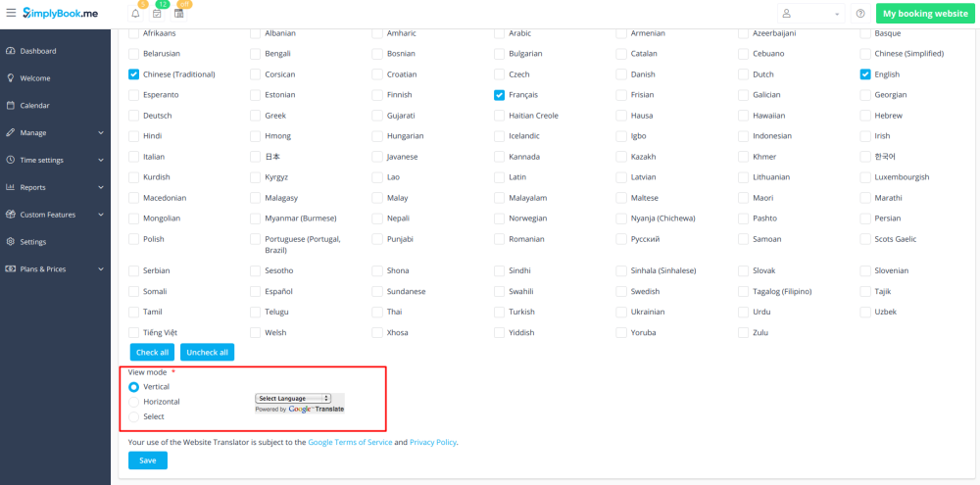Image resolution: width=980 pixels, height=485 pixels.
Task: Click the Settings gear icon in the sidebar
Action: click(x=11, y=241)
